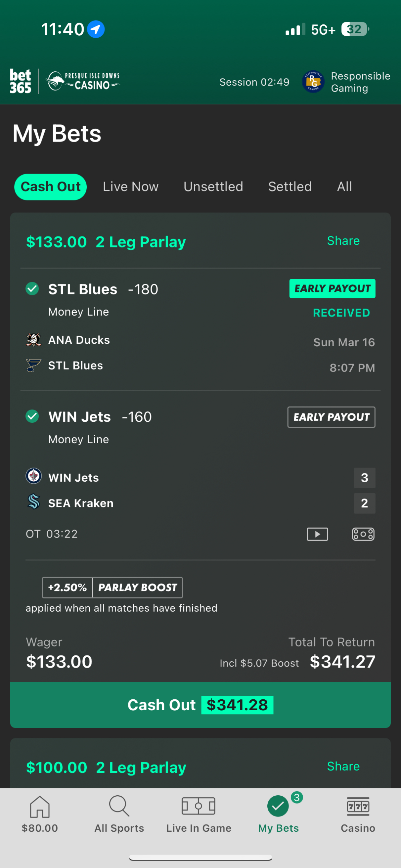Tap the green STL Blues Early Payout badge
401x868 pixels.
click(x=332, y=289)
